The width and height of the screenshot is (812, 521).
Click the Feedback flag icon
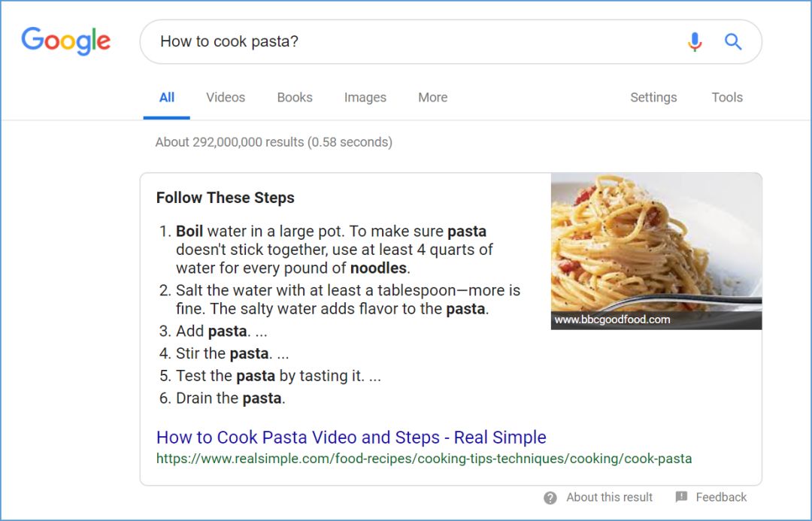682,497
